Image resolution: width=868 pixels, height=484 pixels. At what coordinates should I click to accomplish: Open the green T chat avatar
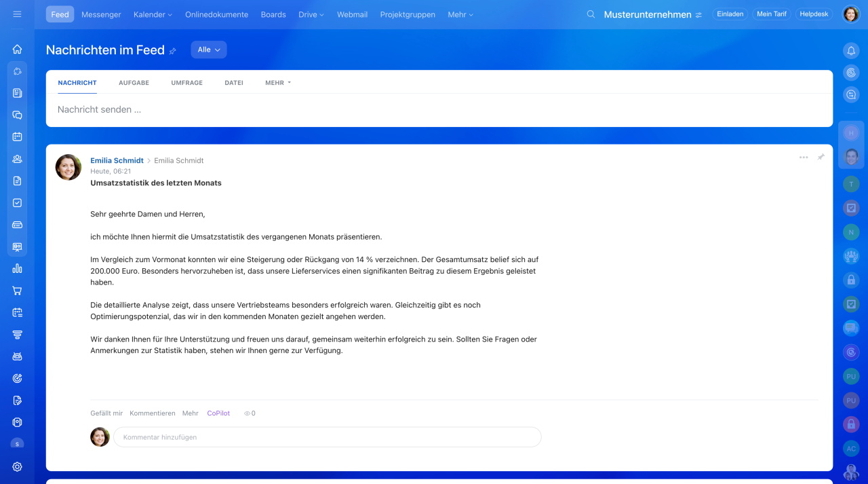coord(851,184)
